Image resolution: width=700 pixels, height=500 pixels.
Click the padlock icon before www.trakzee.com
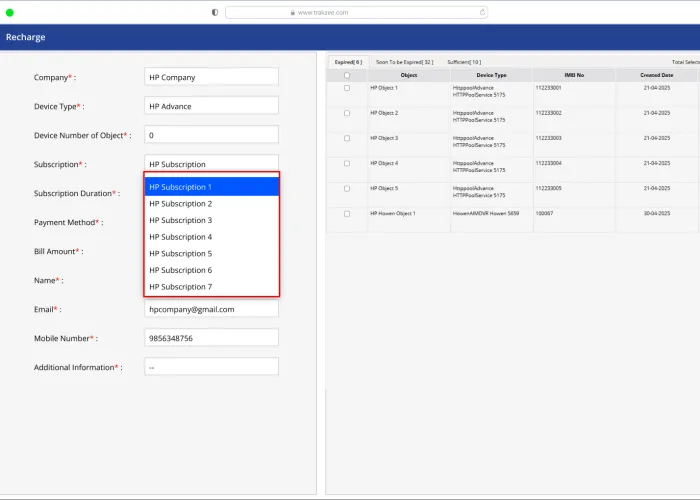tap(292, 12)
